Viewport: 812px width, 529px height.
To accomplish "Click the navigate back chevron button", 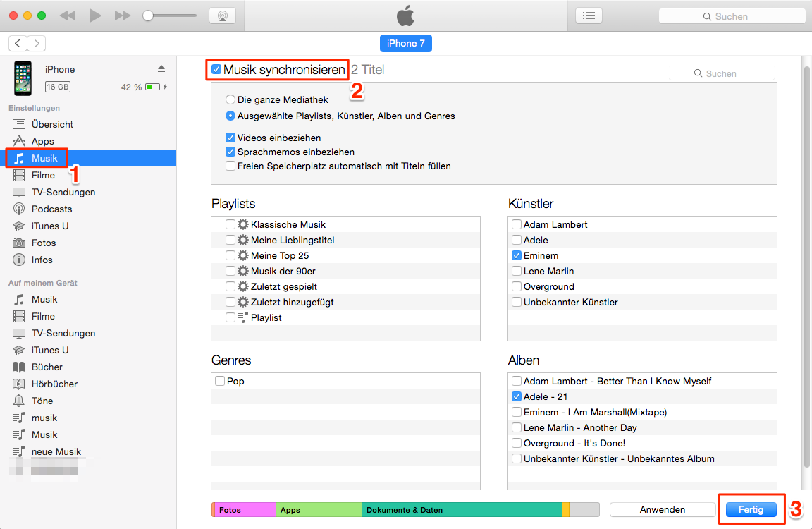I will (18, 44).
